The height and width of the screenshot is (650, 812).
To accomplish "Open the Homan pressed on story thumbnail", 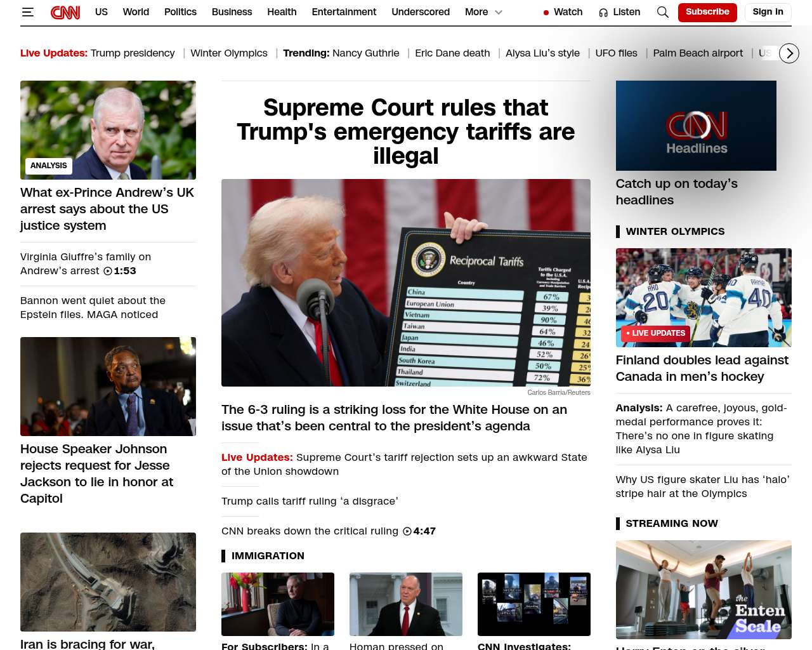I will coord(406,604).
